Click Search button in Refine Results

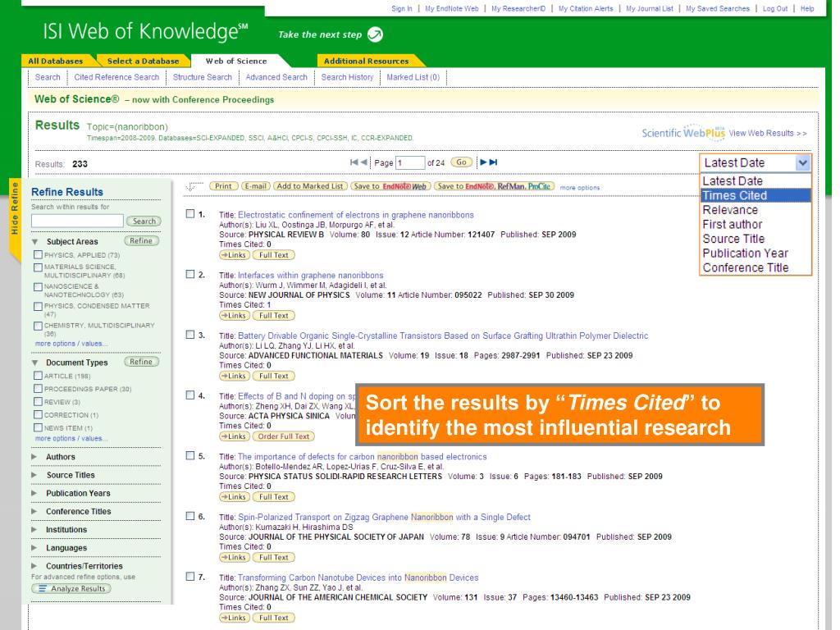pos(144,221)
